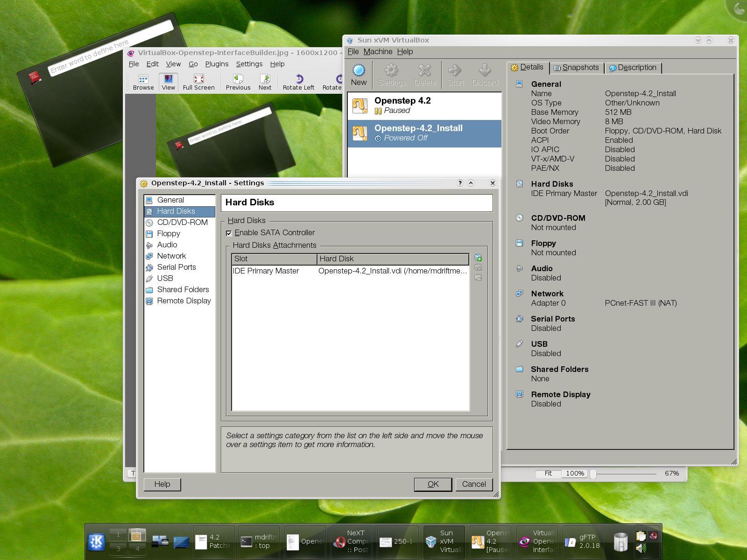Click the Full Screen icon in image viewer
This screenshot has height=560, width=747.
[198, 82]
